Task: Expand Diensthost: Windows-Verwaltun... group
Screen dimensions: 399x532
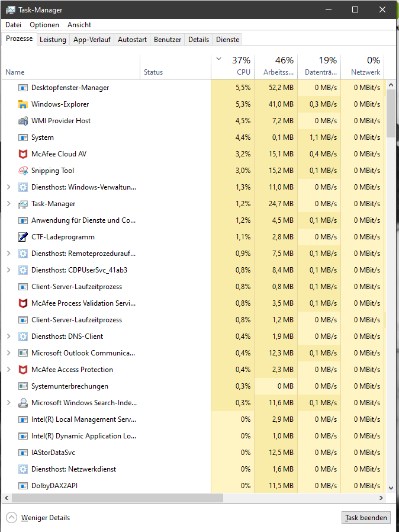Action: [x=9, y=187]
